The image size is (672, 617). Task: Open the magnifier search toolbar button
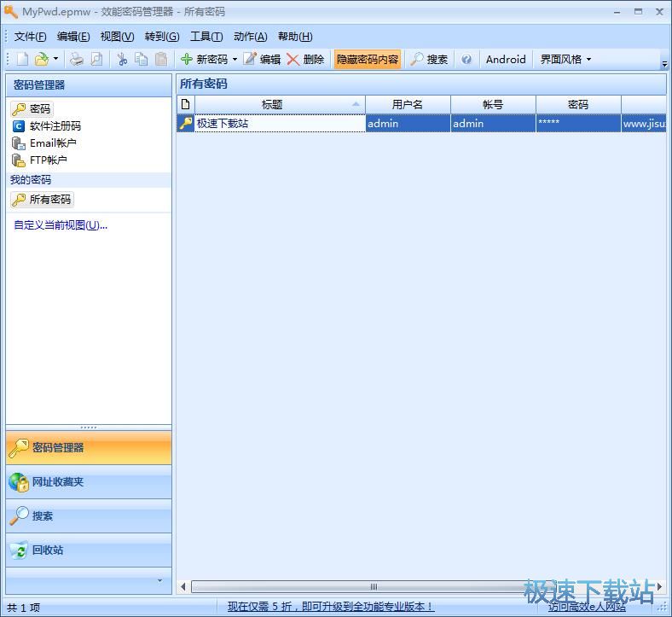point(429,59)
